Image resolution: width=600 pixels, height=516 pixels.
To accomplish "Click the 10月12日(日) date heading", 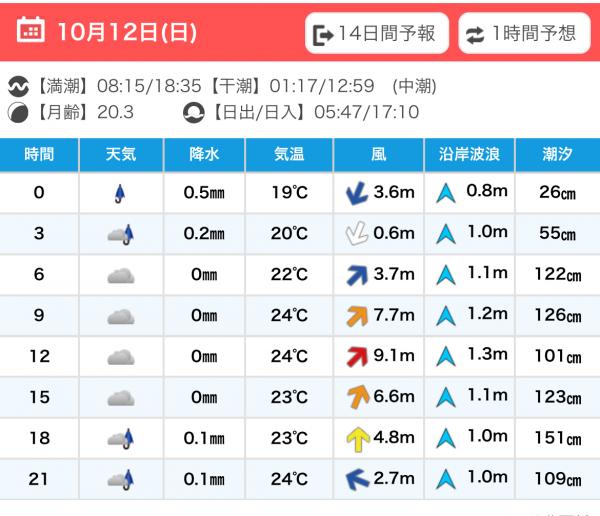I will tap(126, 32).
